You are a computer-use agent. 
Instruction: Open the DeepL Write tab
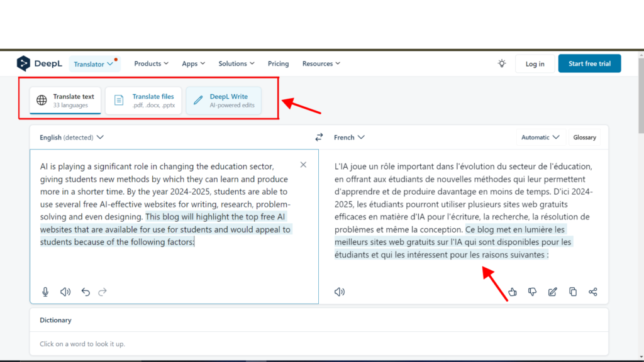tap(223, 100)
